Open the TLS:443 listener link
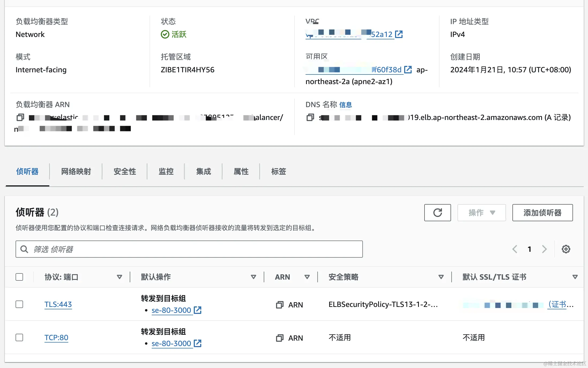 click(58, 304)
